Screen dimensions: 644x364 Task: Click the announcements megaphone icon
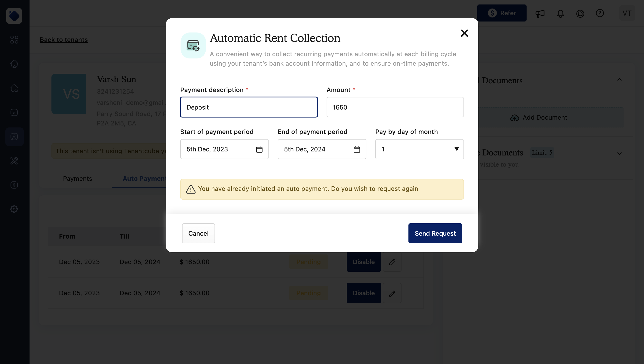pos(540,13)
